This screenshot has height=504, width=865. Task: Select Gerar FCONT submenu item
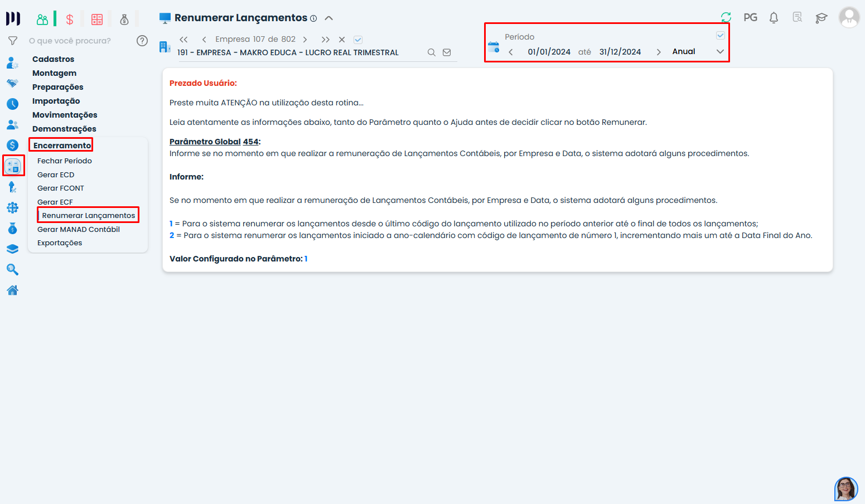point(61,188)
